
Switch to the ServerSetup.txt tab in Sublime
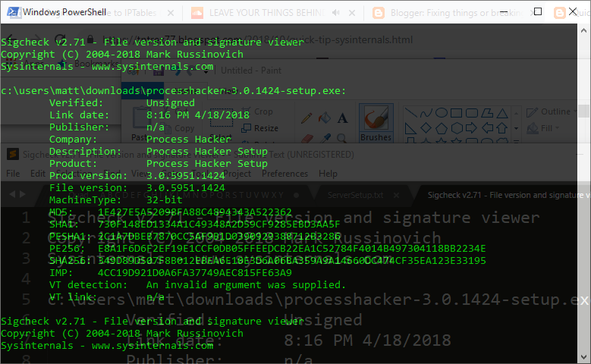[355, 195]
